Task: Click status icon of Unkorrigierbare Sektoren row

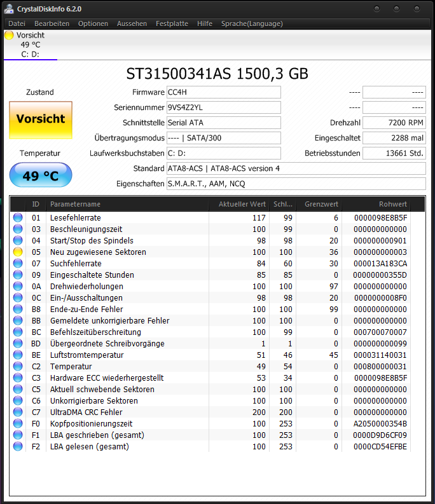Action: [x=18, y=401]
